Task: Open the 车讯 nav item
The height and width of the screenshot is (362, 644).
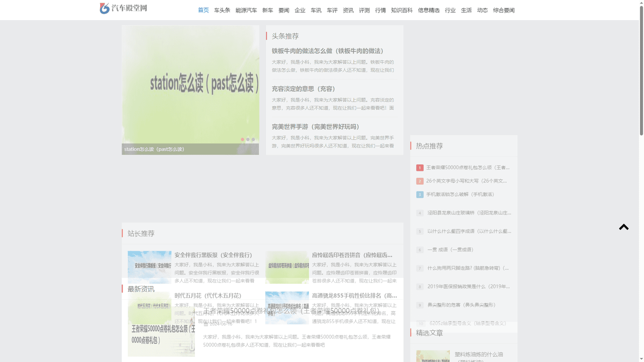Action: pyautogui.click(x=316, y=10)
